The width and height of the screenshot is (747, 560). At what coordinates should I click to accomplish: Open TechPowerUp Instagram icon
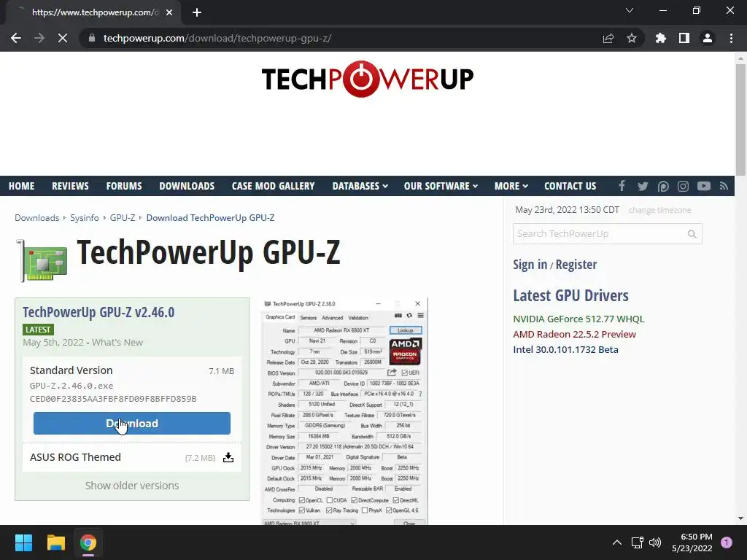point(683,186)
